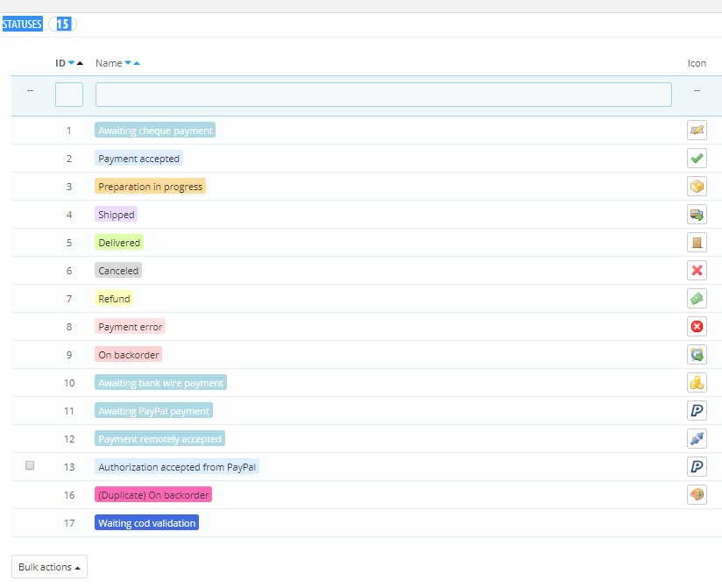Click ID cell 16
Viewport: 722px width, 588px height.
69,495
